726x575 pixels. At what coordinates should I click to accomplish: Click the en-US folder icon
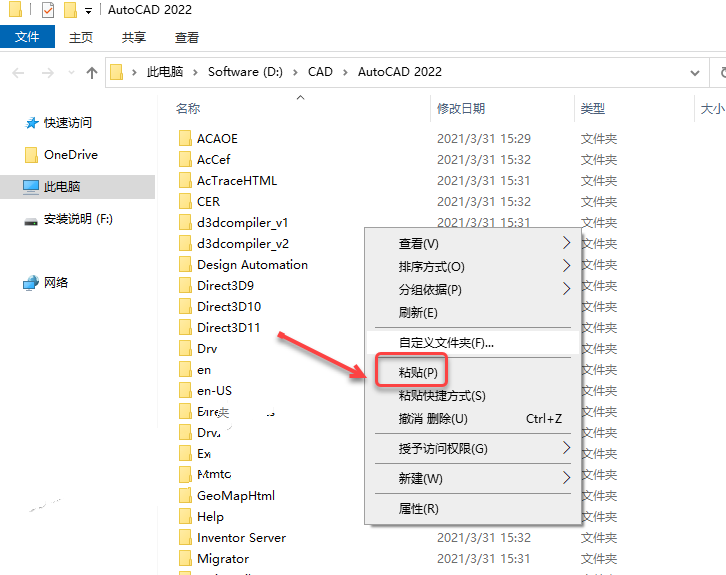pyautogui.click(x=185, y=391)
